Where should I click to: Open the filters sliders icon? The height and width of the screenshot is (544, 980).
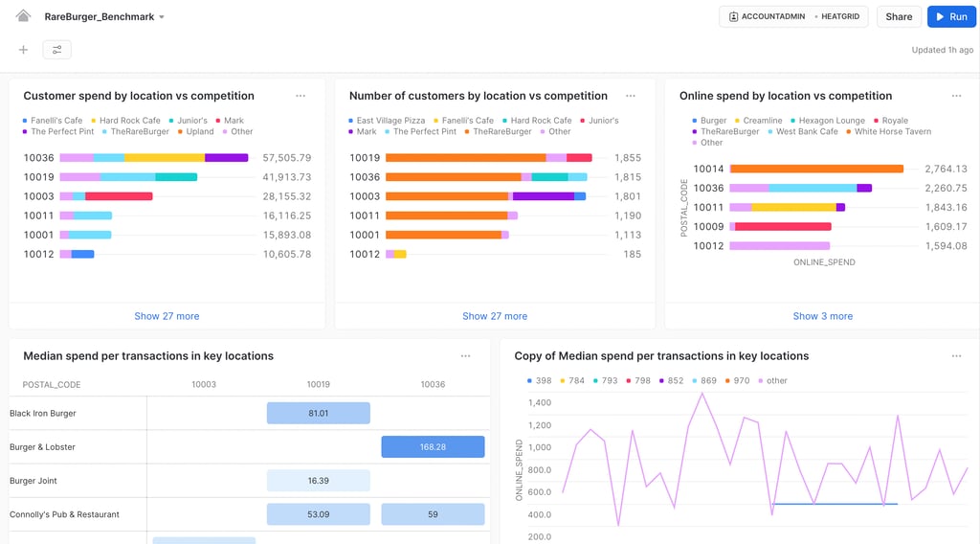pyautogui.click(x=56, y=50)
